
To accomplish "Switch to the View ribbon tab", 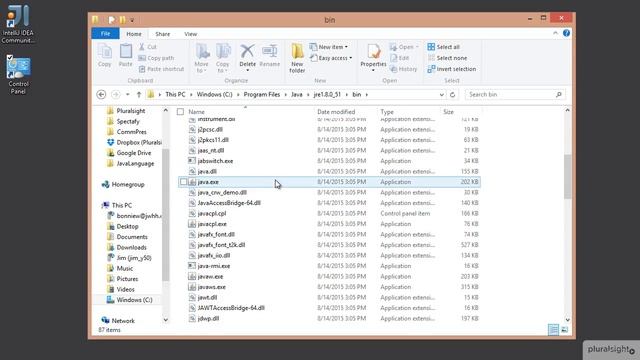I will pos(190,34).
